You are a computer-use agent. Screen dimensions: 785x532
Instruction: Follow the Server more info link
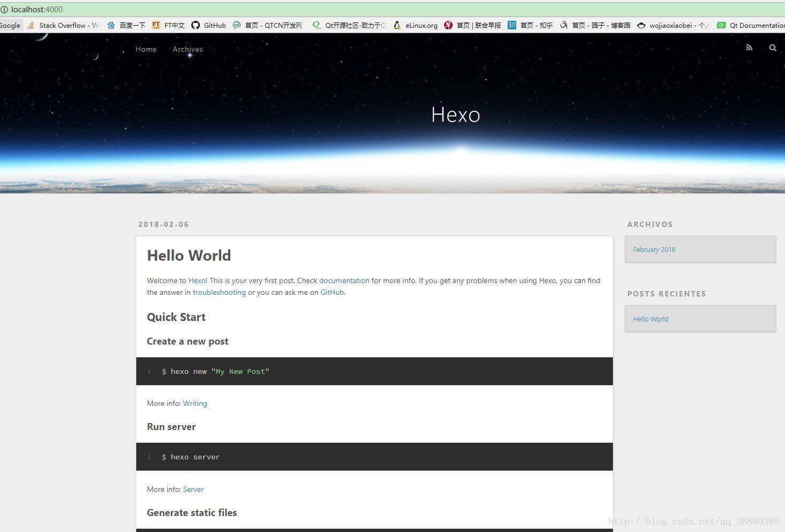pyautogui.click(x=193, y=489)
